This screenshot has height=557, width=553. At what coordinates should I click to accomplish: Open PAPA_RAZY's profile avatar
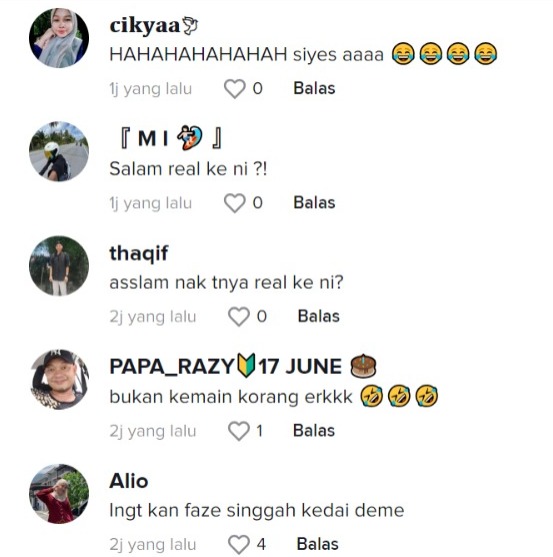[x=59, y=380]
